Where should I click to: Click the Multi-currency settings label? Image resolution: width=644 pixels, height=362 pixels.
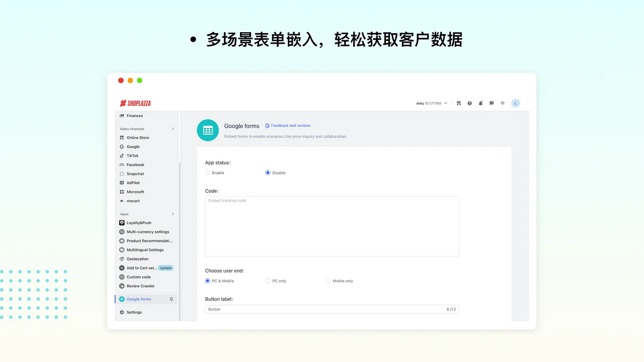click(x=148, y=232)
